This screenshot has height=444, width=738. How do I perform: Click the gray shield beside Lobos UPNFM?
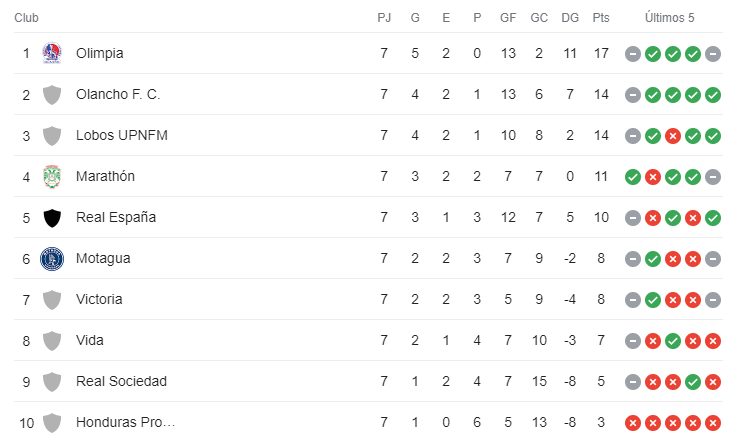coord(52,136)
